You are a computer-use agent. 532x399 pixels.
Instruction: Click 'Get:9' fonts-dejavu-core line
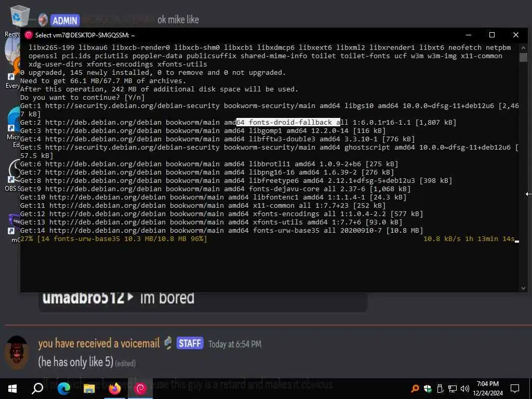tap(216, 189)
